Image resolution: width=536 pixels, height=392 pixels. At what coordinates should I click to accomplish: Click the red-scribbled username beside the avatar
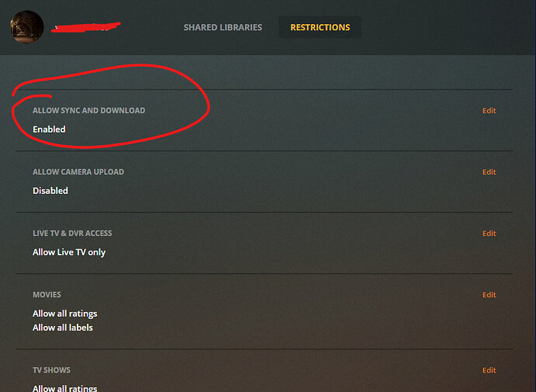85,27
